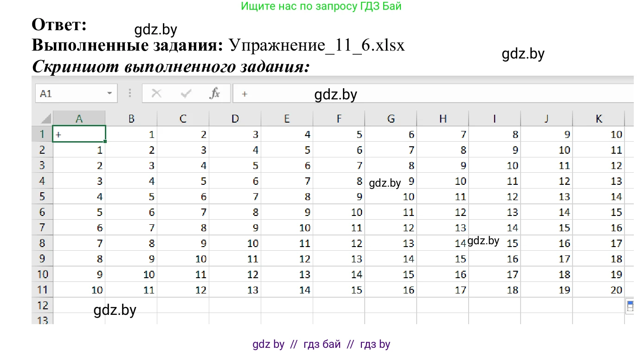Click the plus symbol in the formula bar
The height and width of the screenshot is (352, 644).
pyautogui.click(x=245, y=94)
